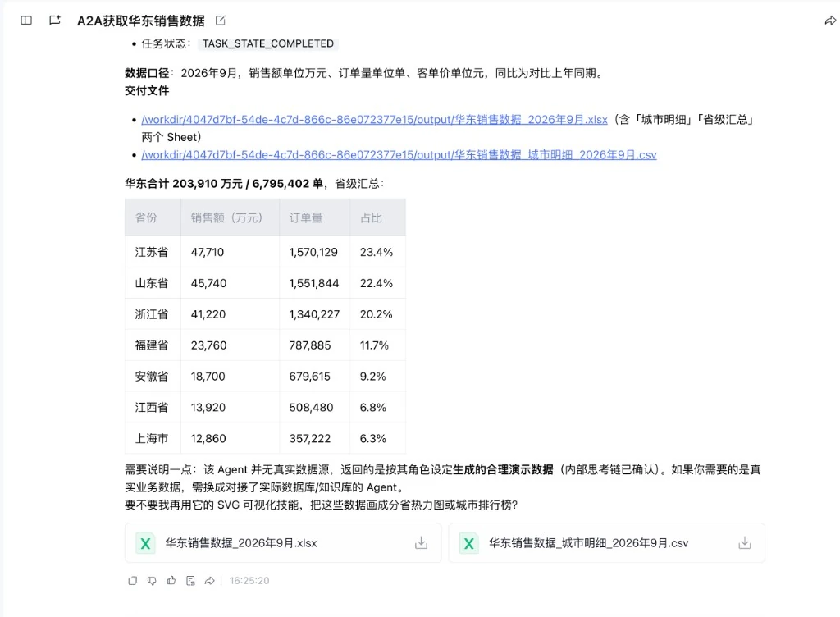
Task: Open the 华东销售数据_城市明细_2026年9月.csv attachment card
Action: pos(607,543)
